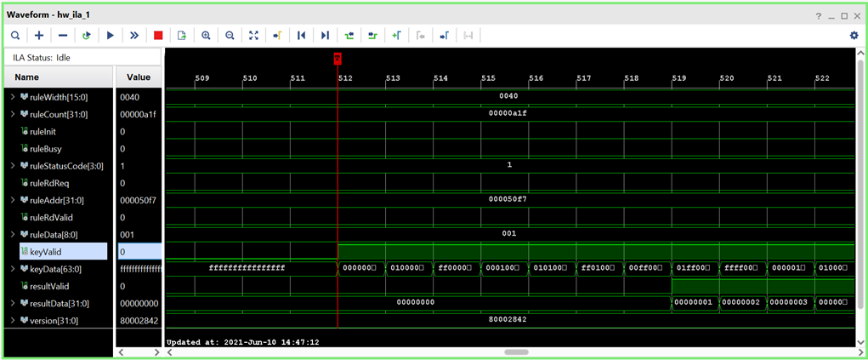Add marker with green plus icon
Screen dimensions: 868x360
coord(396,36)
